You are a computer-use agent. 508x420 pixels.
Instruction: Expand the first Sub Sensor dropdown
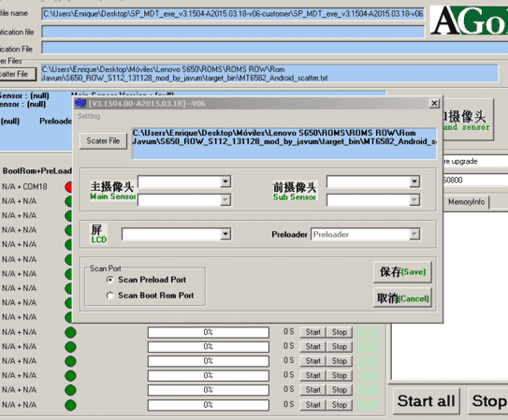[414, 181]
